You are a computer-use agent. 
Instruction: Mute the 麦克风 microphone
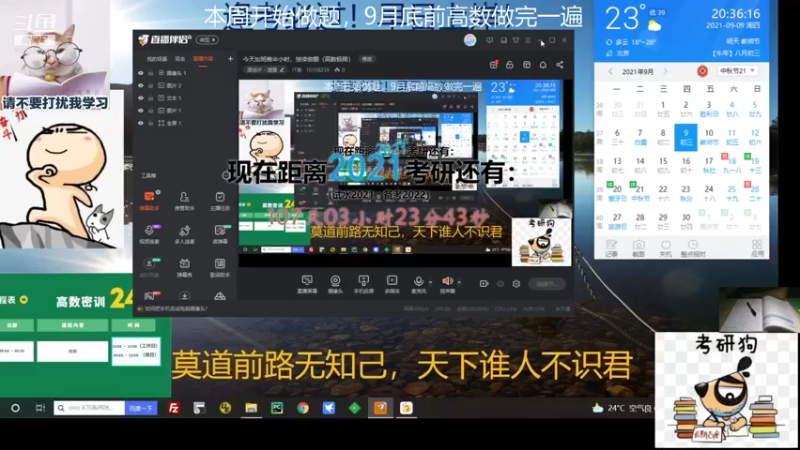pyautogui.click(x=418, y=284)
